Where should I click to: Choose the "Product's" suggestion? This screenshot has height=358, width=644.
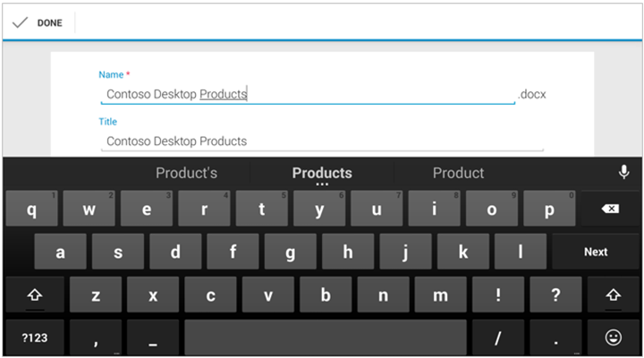pyautogui.click(x=186, y=173)
